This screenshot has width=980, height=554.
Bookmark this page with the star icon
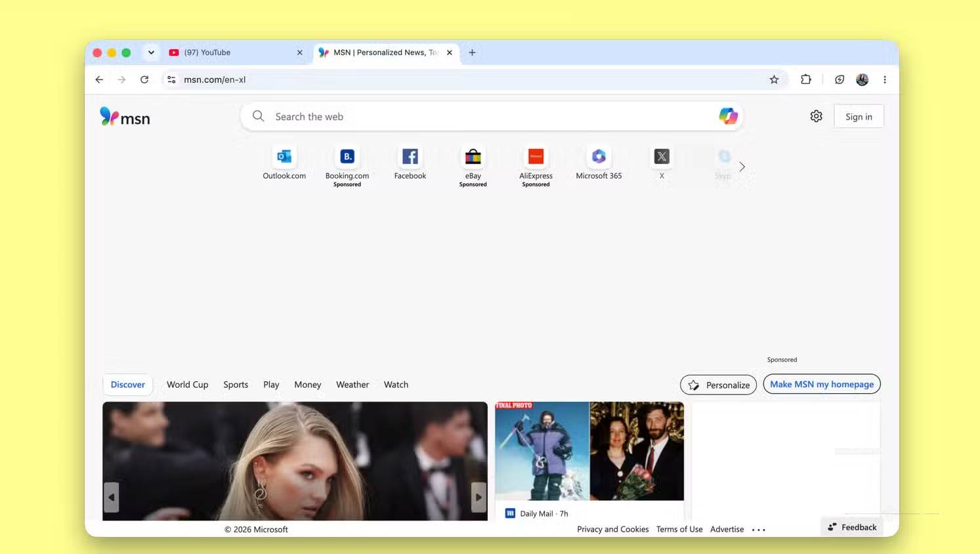tap(774, 79)
